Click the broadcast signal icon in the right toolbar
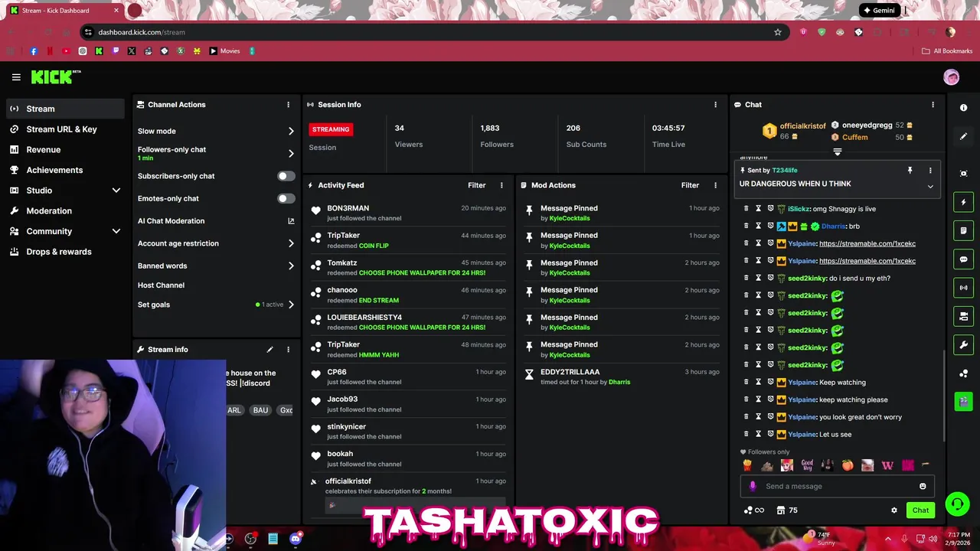This screenshot has width=980, height=551. click(963, 288)
